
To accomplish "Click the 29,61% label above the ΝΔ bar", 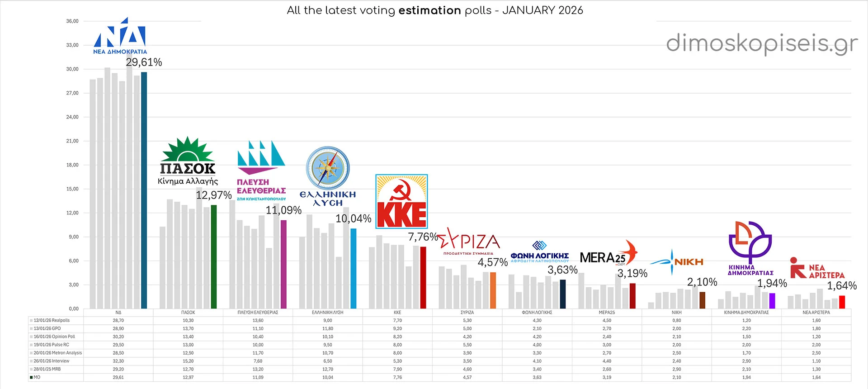I will [x=144, y=62].
